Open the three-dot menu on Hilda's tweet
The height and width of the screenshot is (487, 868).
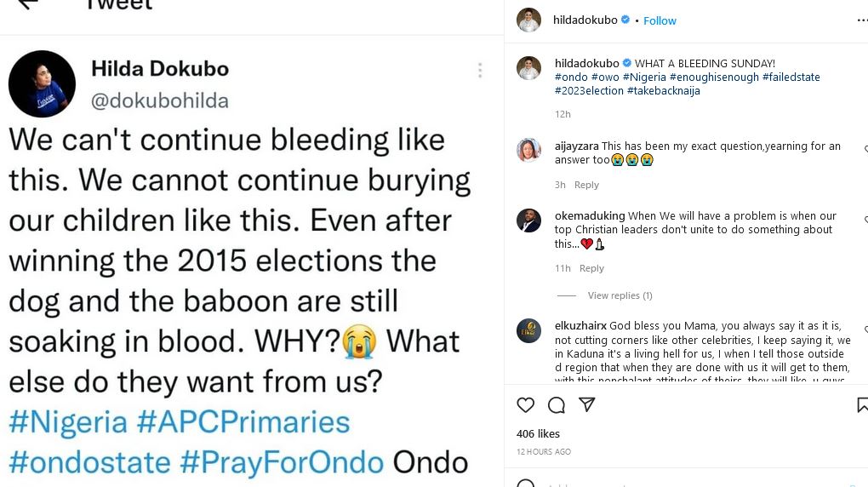click(480, 70)
